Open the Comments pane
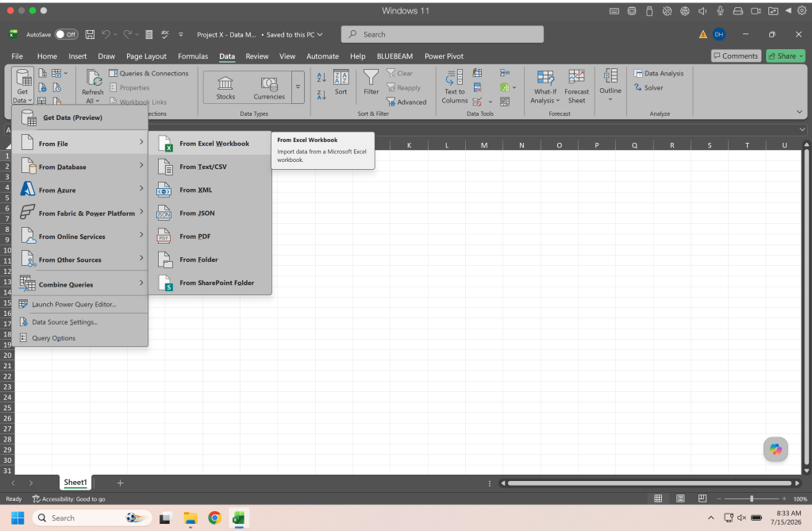812x531 pixels. [735, 56]
